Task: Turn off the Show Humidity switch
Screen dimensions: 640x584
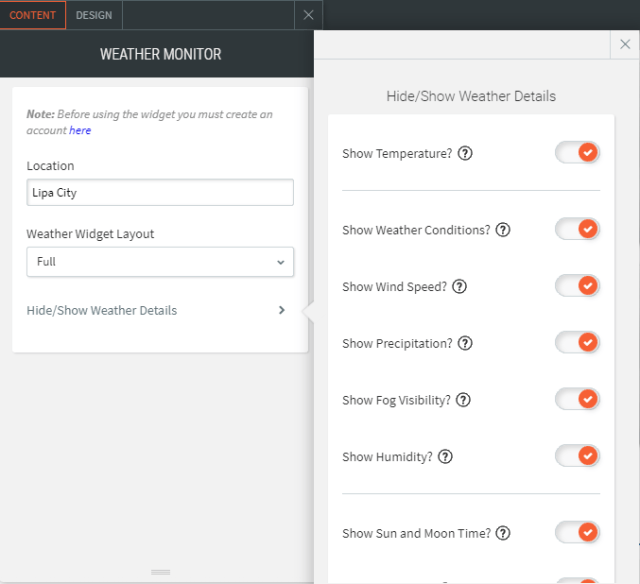Action: coord(577,456)
